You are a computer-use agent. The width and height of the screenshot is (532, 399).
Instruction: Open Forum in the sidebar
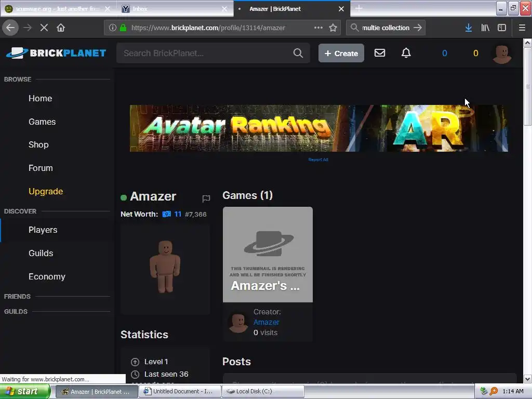click(41, 168)
